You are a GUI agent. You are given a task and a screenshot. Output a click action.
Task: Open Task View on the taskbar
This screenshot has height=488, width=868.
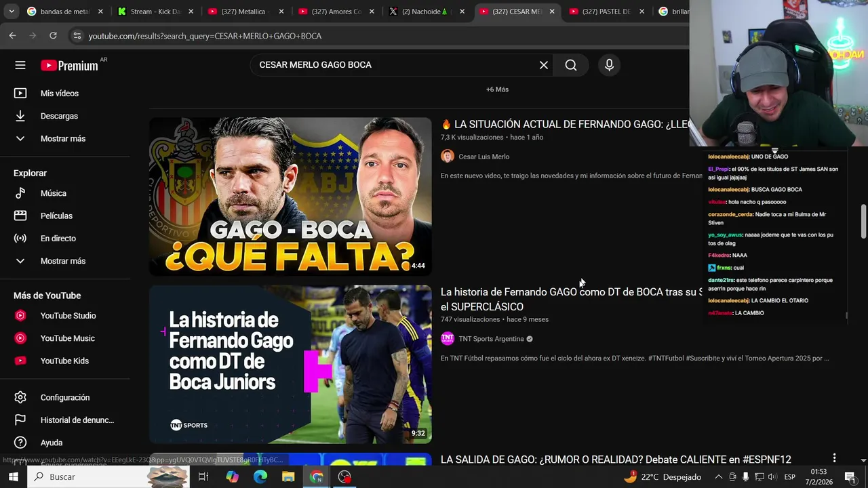203,477
